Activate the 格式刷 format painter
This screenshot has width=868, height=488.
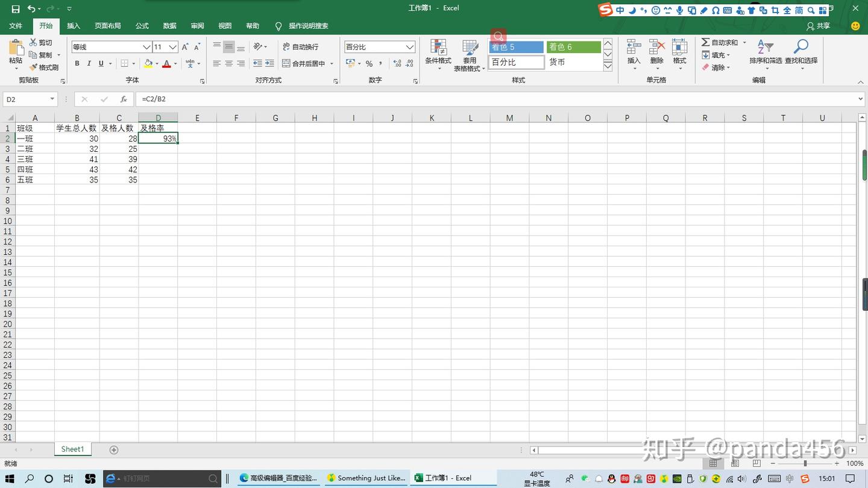click(x=44, y=67)
